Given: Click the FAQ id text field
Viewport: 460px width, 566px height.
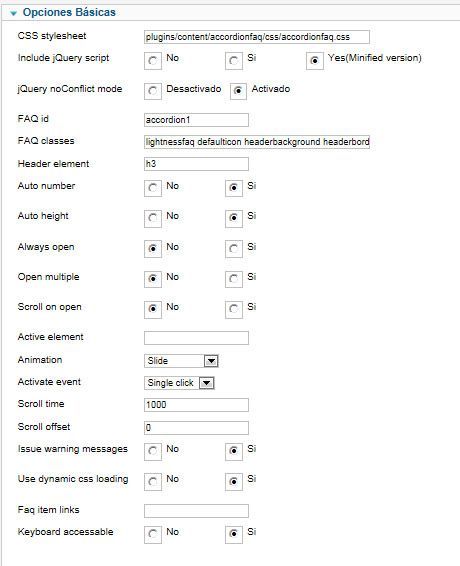Looking at the screenshot, I should point(196,120).
